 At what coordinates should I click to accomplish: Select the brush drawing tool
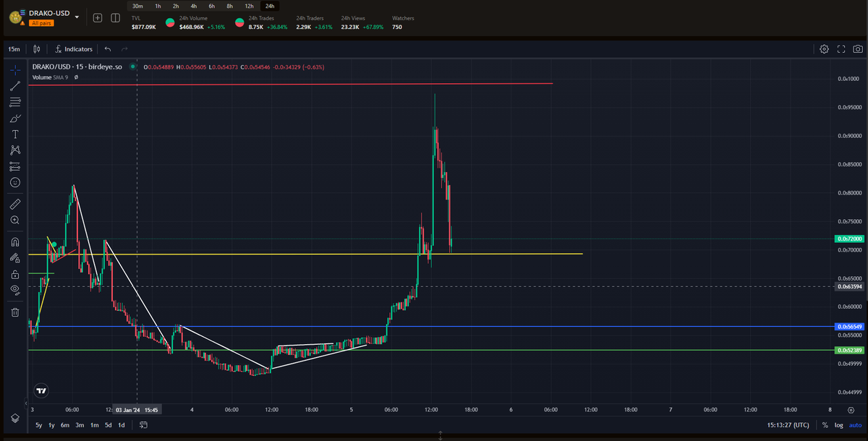[x=15, y=118]
